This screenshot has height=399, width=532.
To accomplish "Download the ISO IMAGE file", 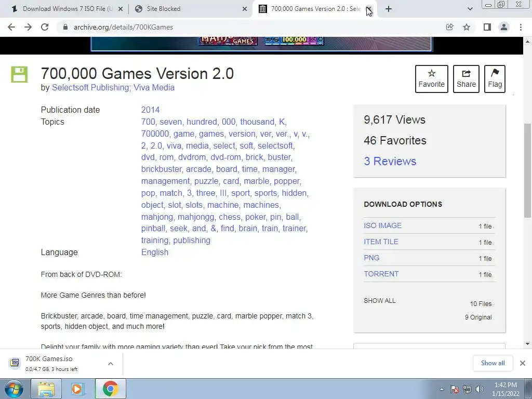I will (383, 225).
